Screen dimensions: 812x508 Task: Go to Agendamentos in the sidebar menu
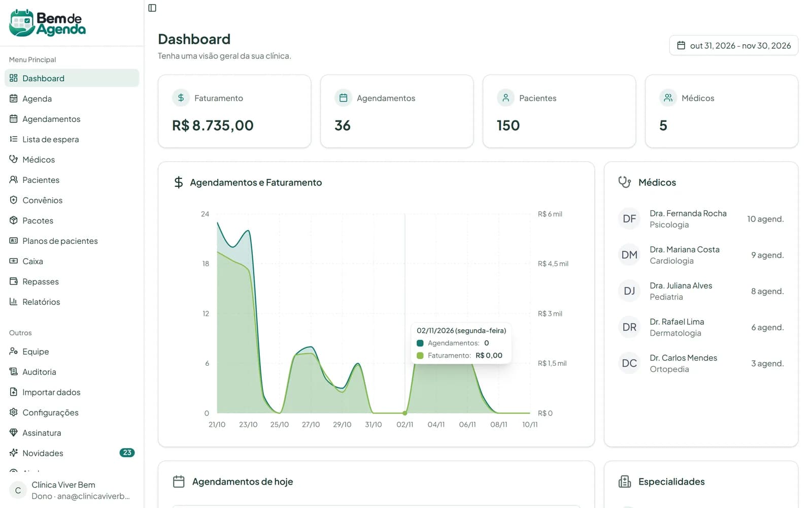click(72, 119)
